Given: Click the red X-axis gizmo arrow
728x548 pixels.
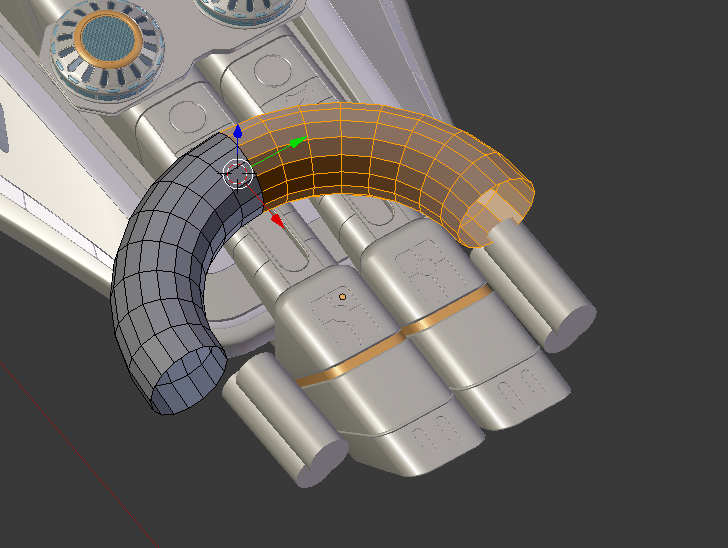Looking at the screenshot, I should point(278,221).
